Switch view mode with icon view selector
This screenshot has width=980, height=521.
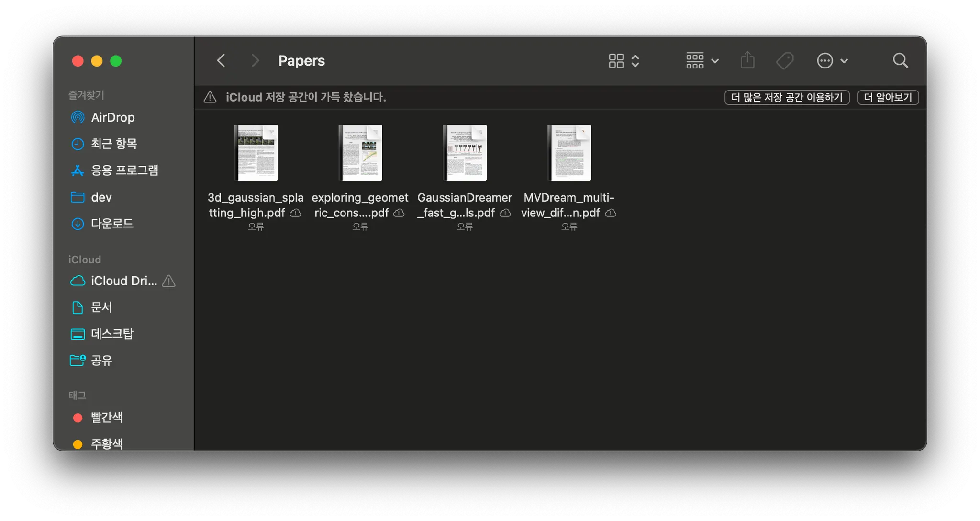click(624, 61)
